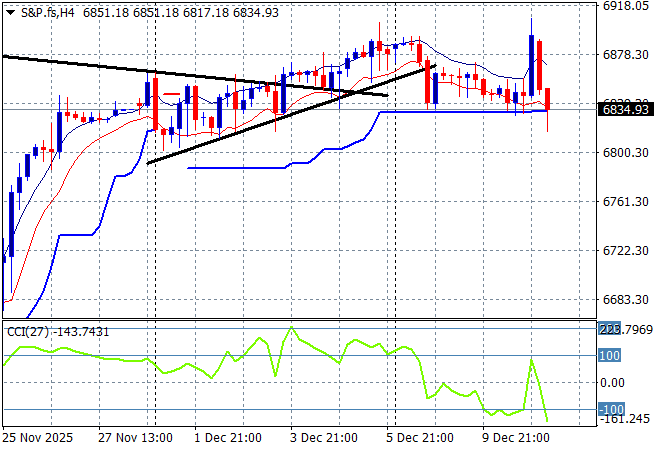Select the 6761.30 price scale label
660x450 pixels.
(x=625, y=202)
